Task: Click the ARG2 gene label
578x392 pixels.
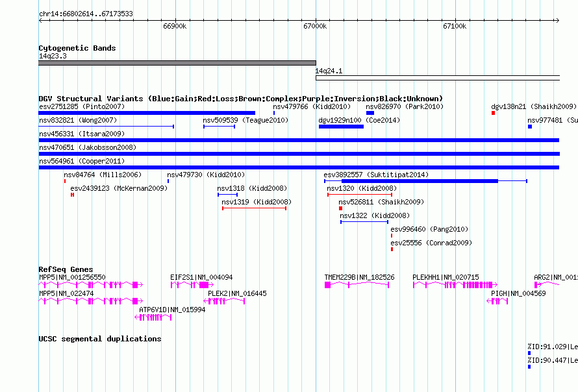Action: click(x=555, y=277)
